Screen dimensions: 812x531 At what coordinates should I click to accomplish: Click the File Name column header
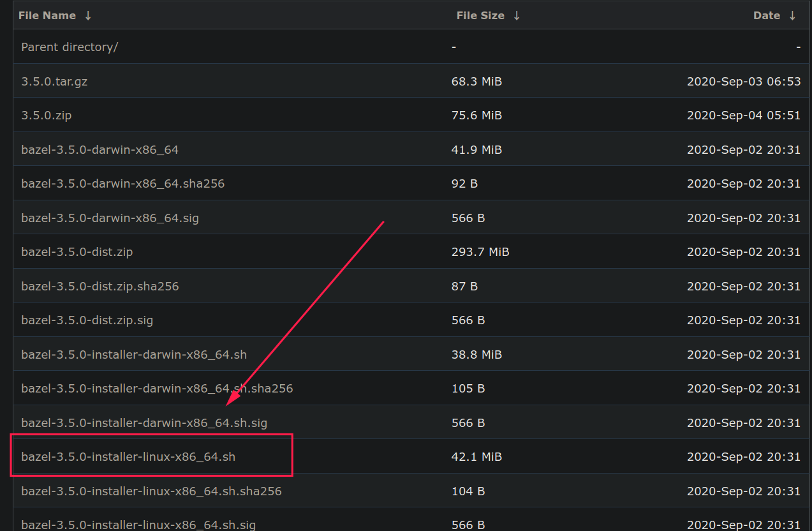pyautogui.click(x=47, y=15)
